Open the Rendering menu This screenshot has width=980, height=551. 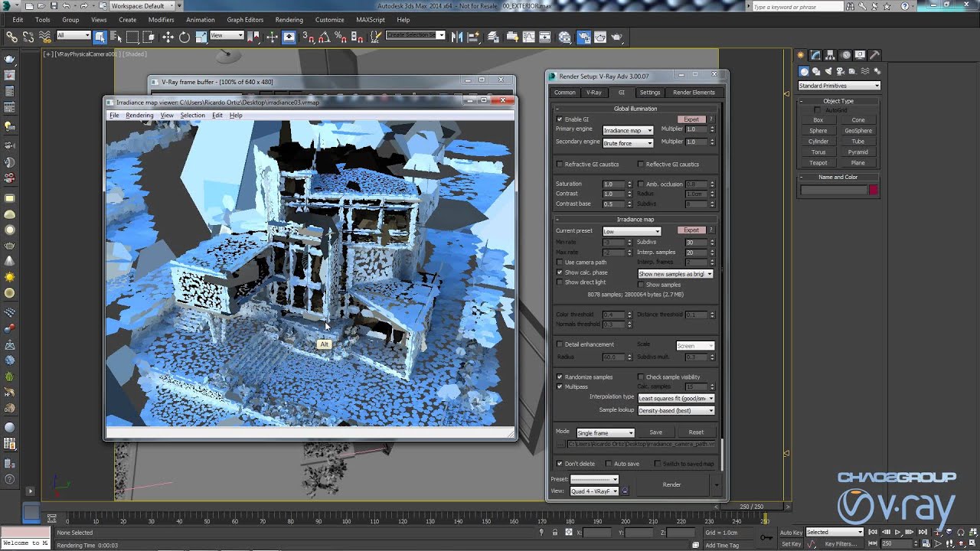pyautogui.click(x=289, y=20)
